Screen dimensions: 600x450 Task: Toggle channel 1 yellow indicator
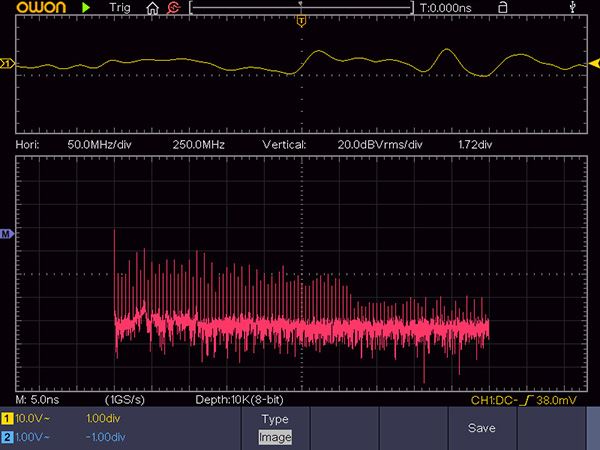[x=8, y=417]
